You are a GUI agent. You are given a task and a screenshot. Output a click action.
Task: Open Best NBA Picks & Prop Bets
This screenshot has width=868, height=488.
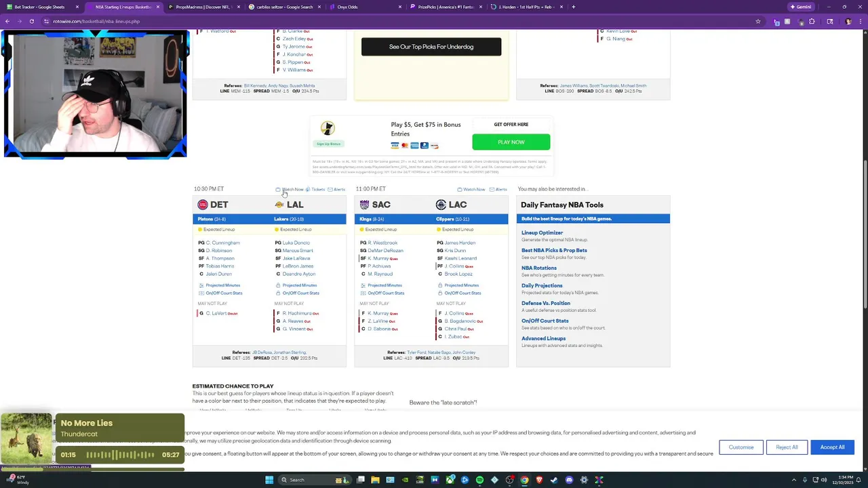pyautogui.click(x=554, y=250)
